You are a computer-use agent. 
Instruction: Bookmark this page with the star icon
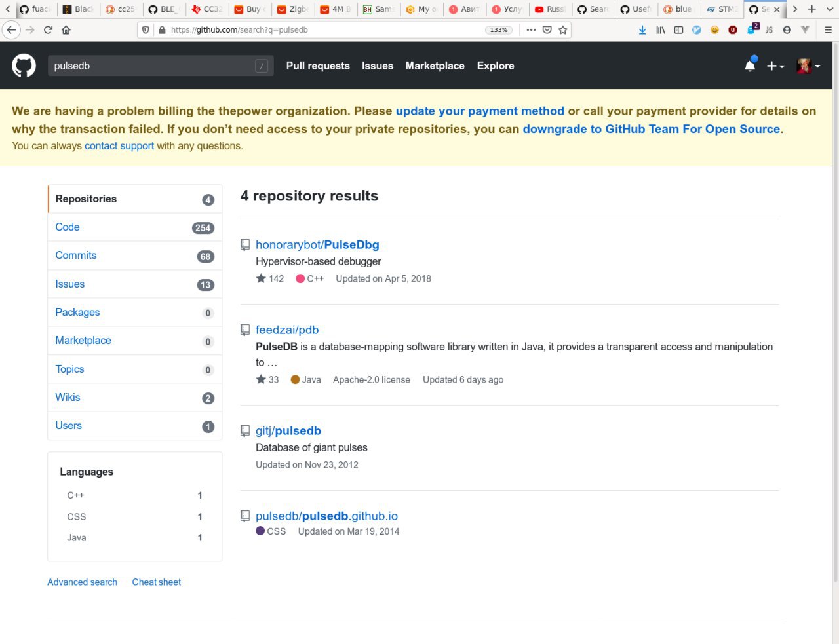pyautogui.click(x=562, y=29)
